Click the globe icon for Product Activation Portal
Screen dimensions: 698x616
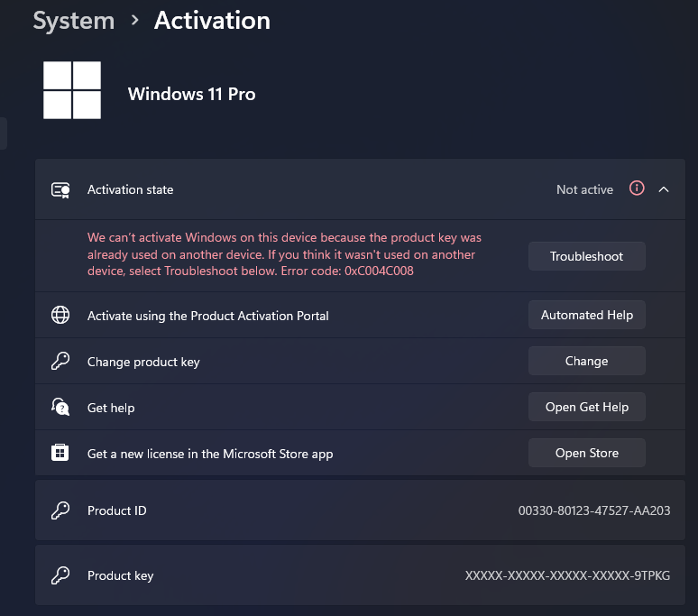point(60,315)
